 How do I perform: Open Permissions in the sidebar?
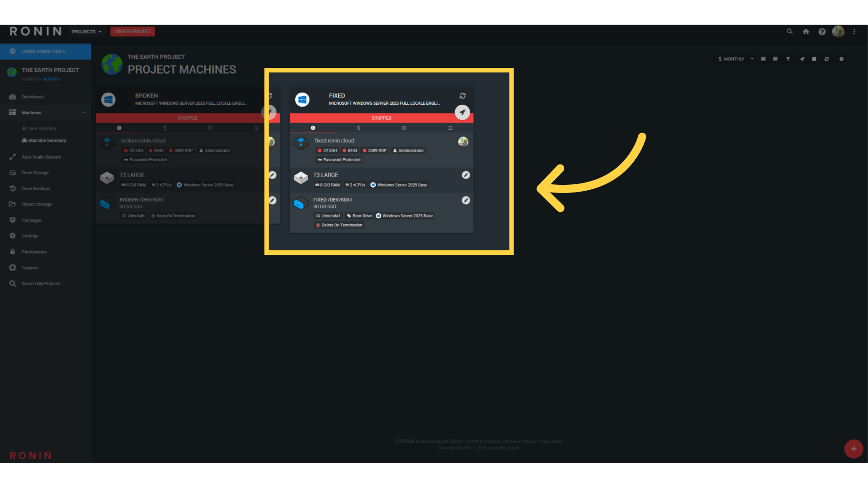tap(34, 252)
